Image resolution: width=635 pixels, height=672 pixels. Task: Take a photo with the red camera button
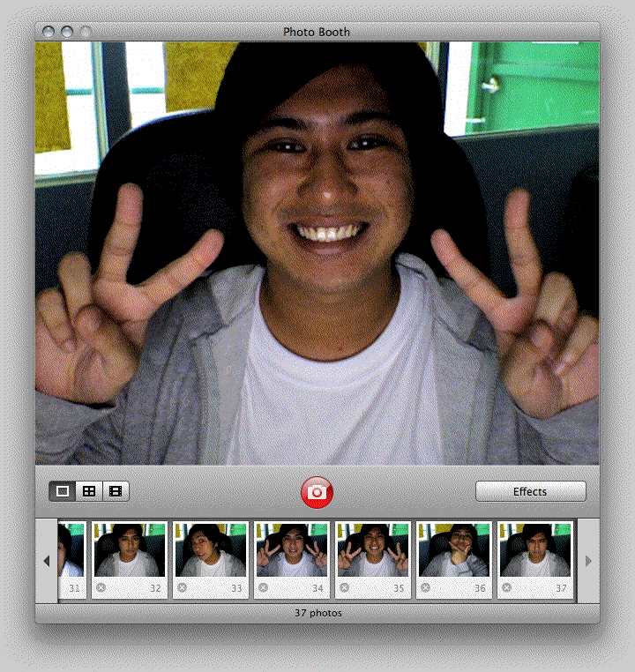click(317, 492)
